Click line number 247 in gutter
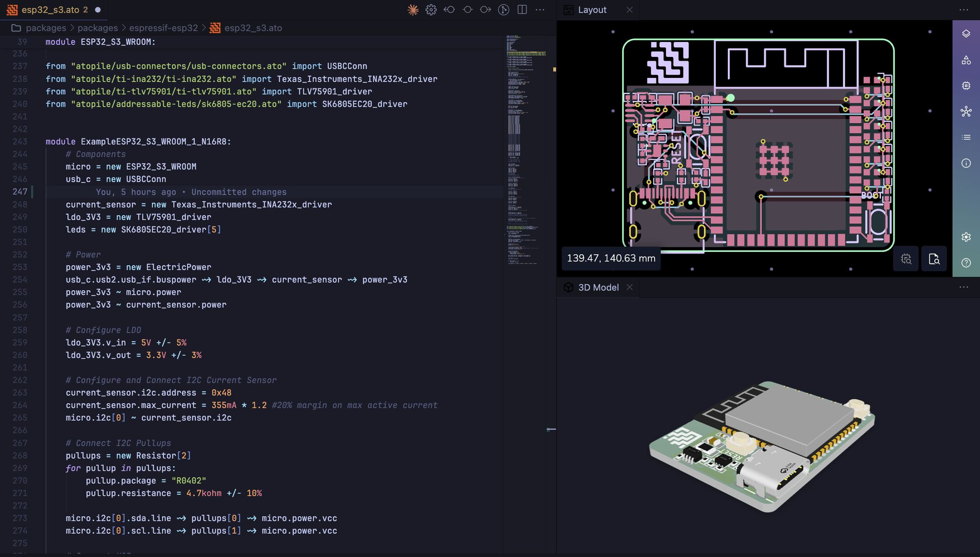 click(20, 192)
